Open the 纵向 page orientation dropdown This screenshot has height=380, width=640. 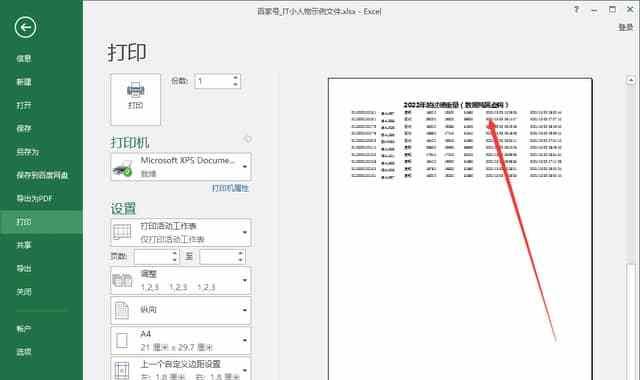[181, 310]
